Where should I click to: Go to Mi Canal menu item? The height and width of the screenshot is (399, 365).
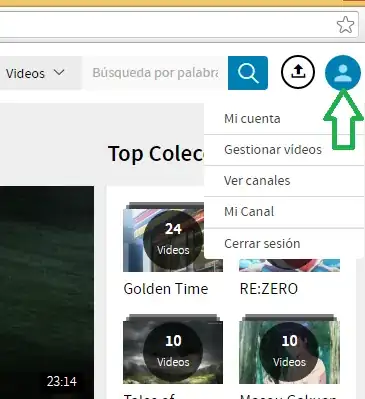click(x=284, y=212)
